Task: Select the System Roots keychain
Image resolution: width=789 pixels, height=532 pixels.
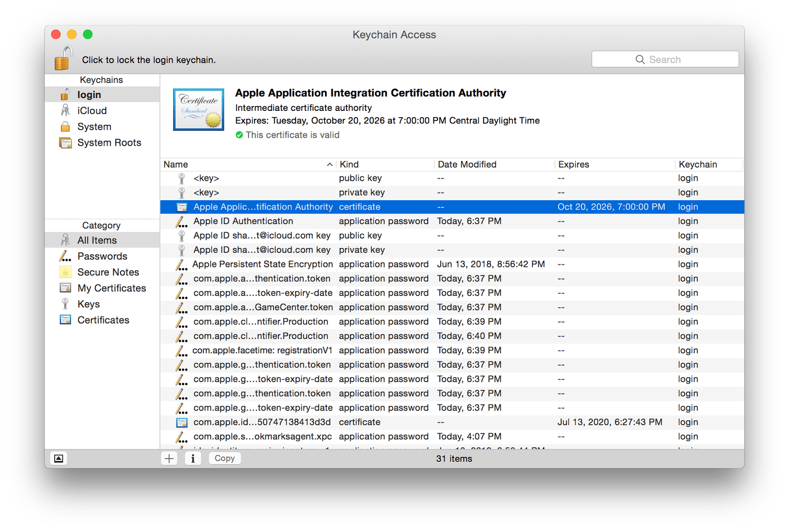Action: click(109, 143)
